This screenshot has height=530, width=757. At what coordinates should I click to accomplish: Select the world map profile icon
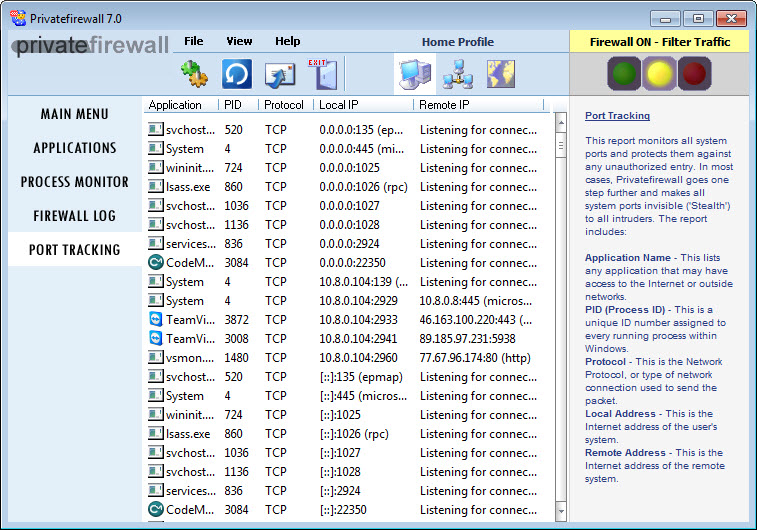pos(500,73)
